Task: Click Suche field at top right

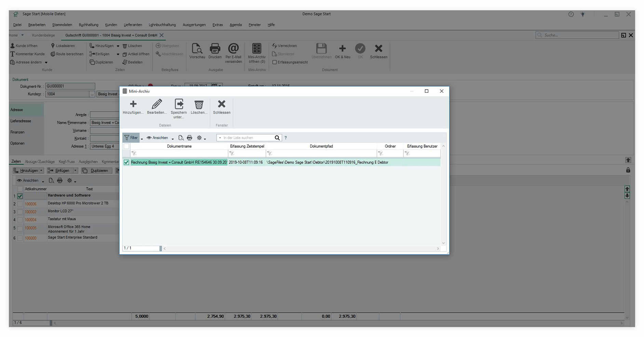Action: [x=577, y=35]
